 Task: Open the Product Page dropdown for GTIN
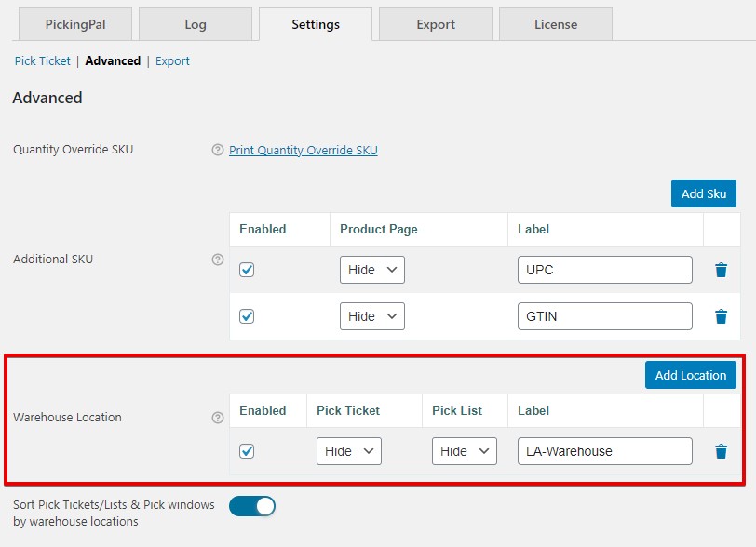point(371,316)
